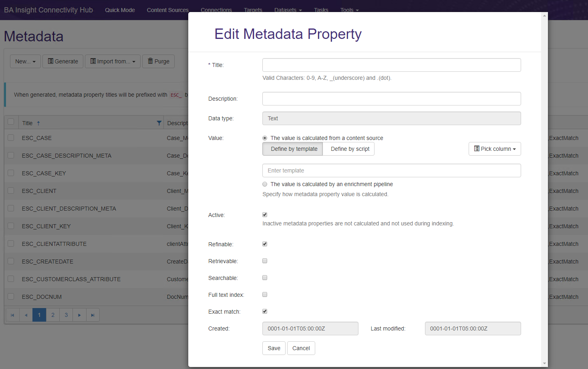
Task: Open the New... dropdown
Action: pos(25,61)
